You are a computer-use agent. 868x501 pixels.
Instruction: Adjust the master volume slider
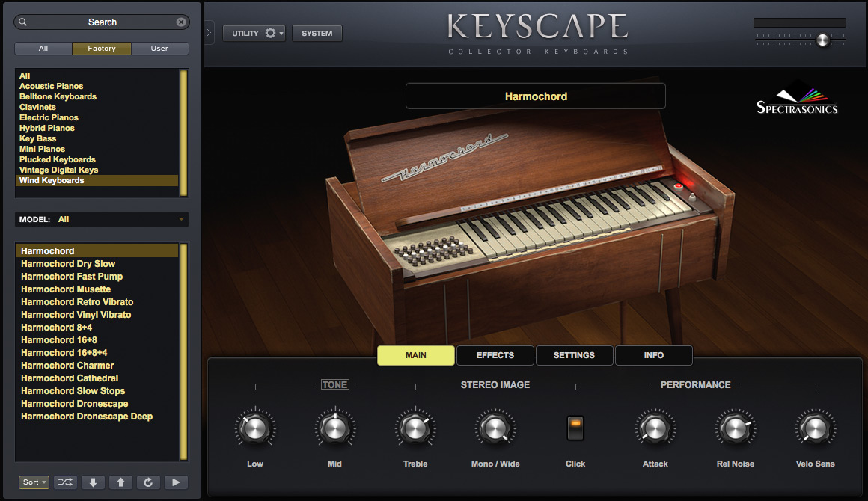pyautogui.click(x=823, y=40)
